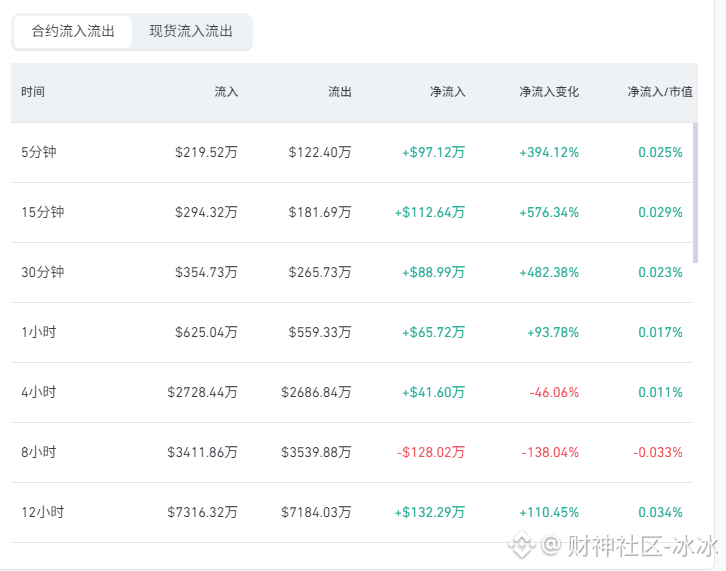Select the 12小时 time row
726x571 pixels.
point(352,512)
